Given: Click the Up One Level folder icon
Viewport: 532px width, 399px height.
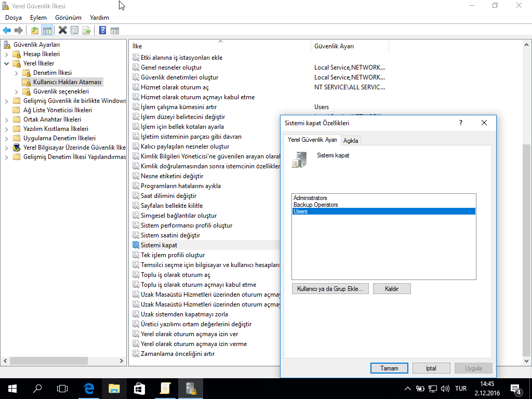Looking at the screenshot, I should pos(35,30).
